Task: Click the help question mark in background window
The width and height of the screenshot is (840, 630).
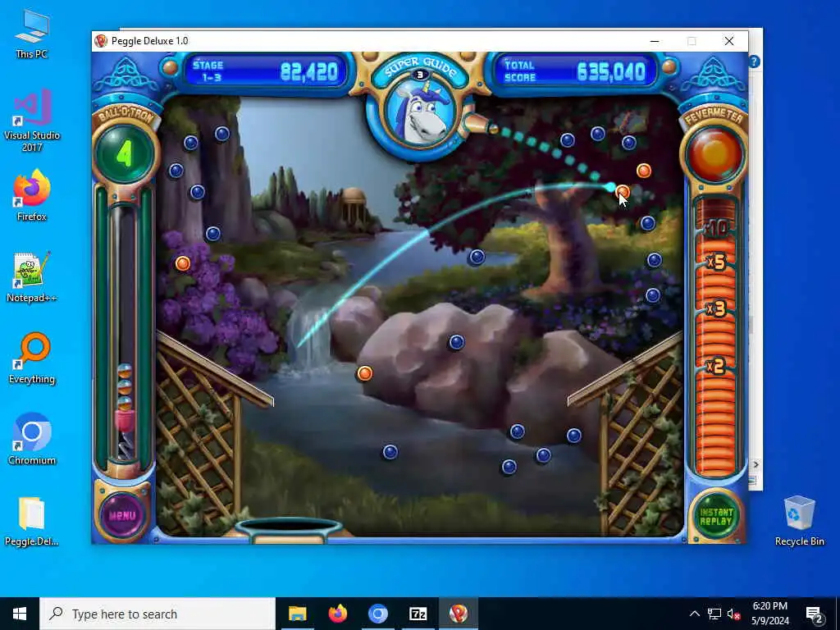Action: (755, 62)
